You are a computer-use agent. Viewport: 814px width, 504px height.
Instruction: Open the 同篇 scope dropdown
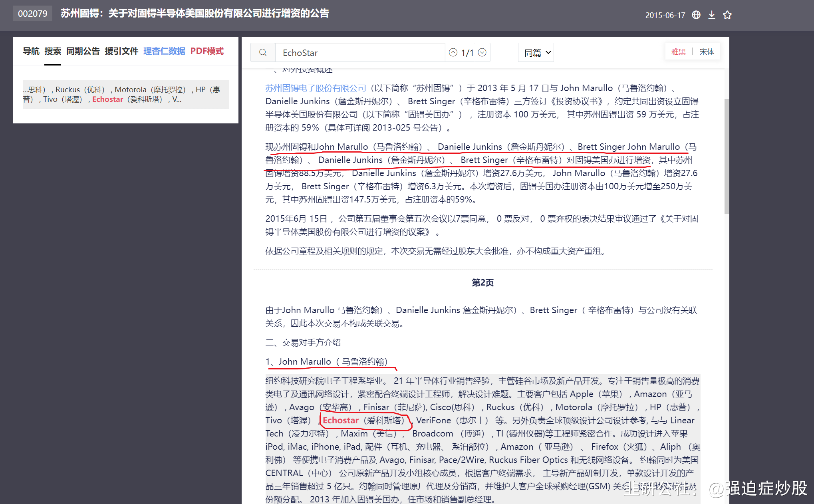coord(536,52)
